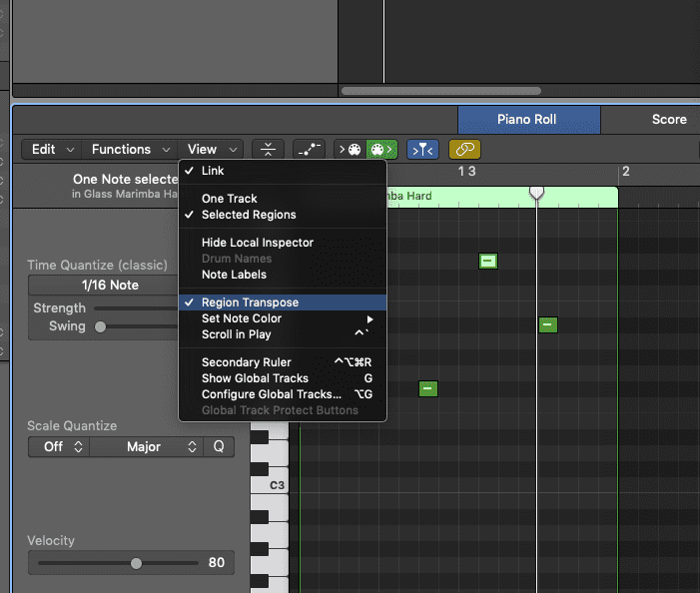Select the note at the playhead

click(548, 324)
